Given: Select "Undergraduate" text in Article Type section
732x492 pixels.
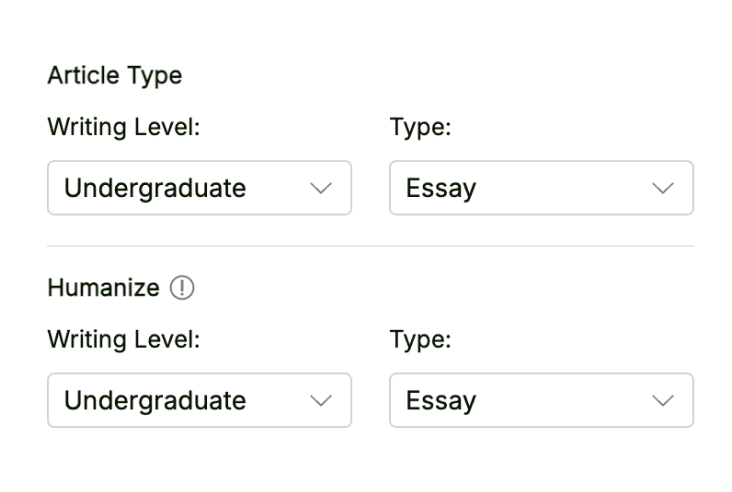Looking at the screenshot, I should [155, 188].
